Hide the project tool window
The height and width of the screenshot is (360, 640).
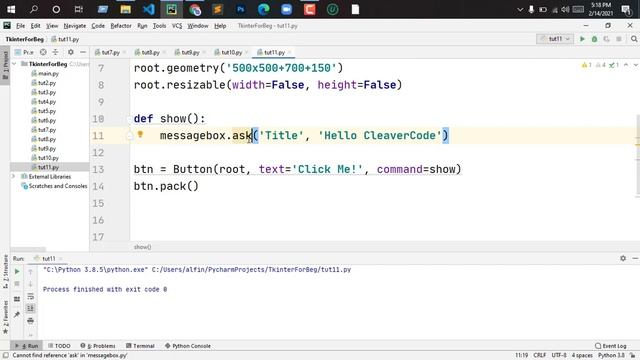(83, 52)
